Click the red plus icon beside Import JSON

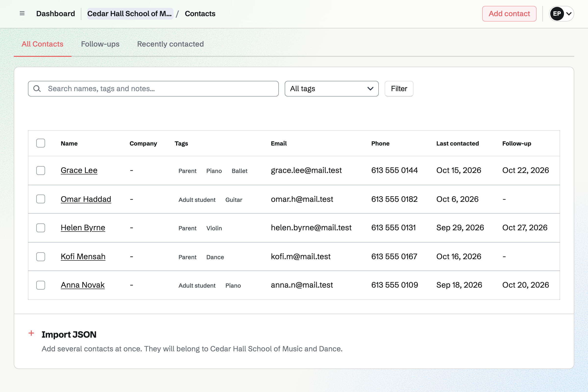[x=31, y=333]
